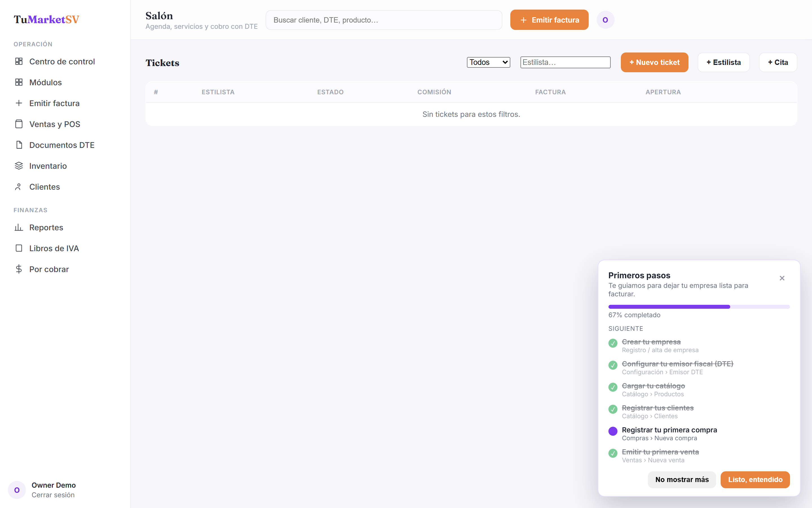This screenshot has height=508, width=812.
Task: Click the Sin tickets para estos filtros message
Action: [471, 114]
